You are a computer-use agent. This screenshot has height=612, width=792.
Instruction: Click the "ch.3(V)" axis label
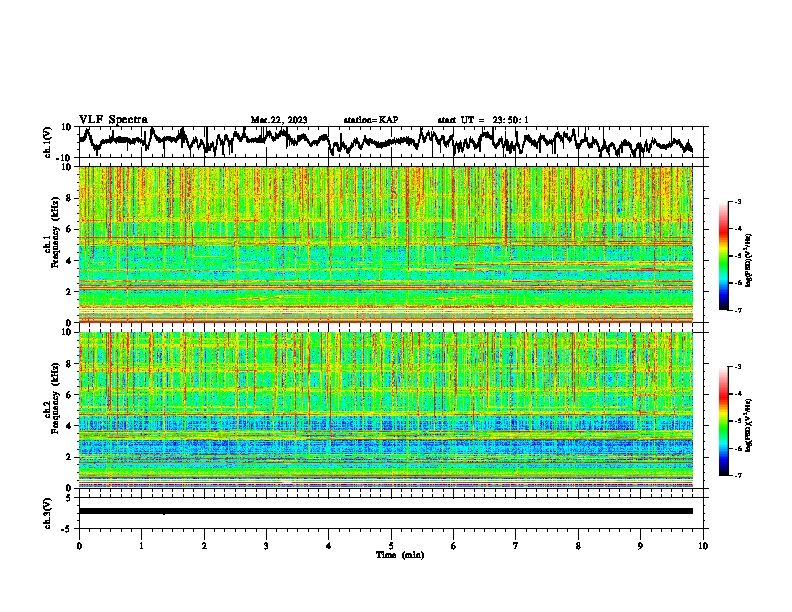coord(48,514)
